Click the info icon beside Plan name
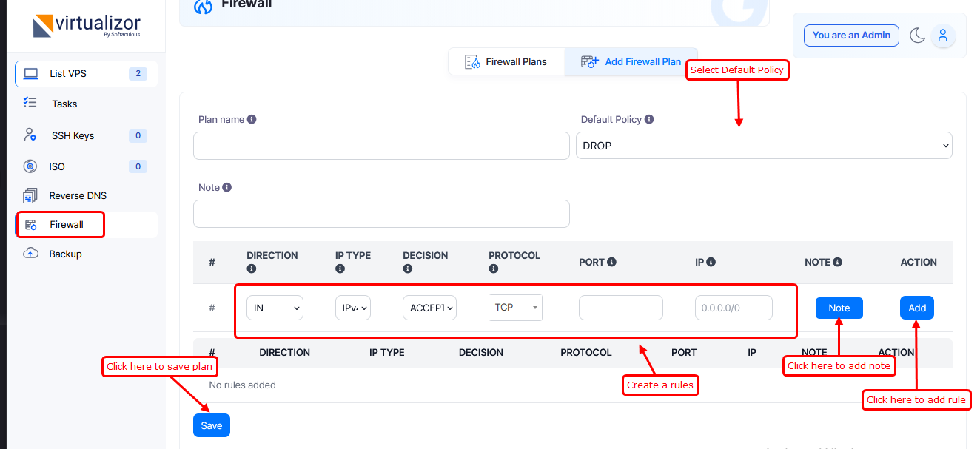Screen dimensions: 980x449 252,119
